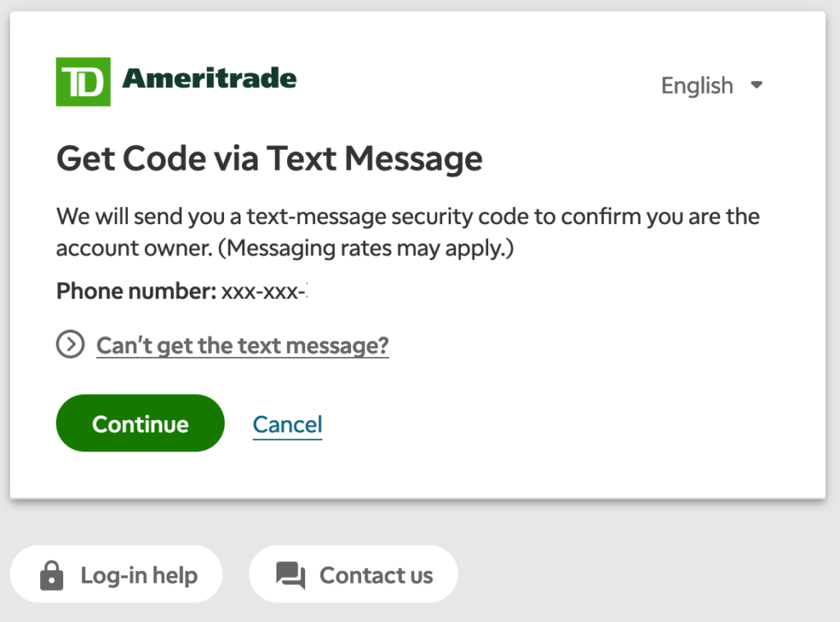Click the "Phone number:" label
The width and height of the screenshot is (840, 622).
point(136,291)
